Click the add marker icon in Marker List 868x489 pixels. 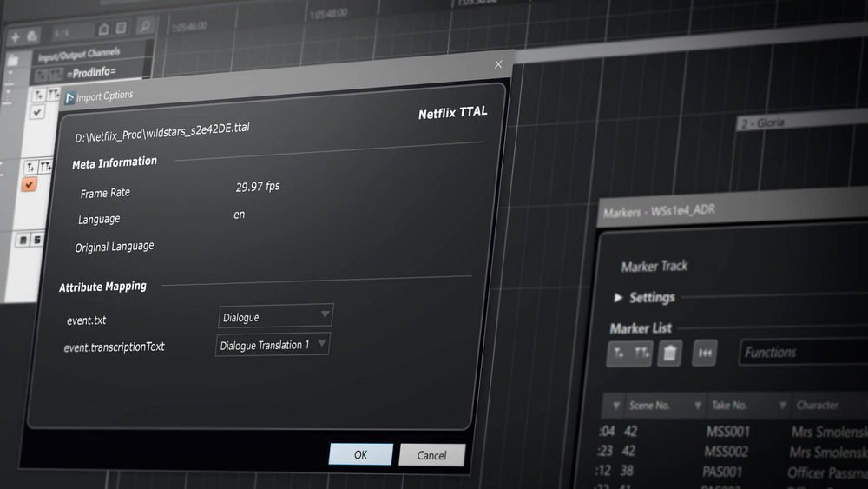pos(619,353)
